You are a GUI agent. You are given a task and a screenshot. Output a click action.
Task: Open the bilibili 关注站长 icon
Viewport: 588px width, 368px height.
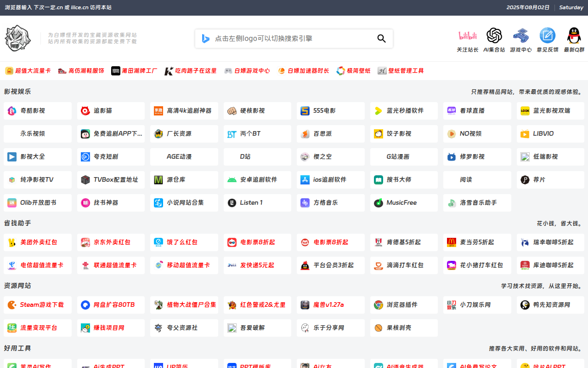point(468,35)
